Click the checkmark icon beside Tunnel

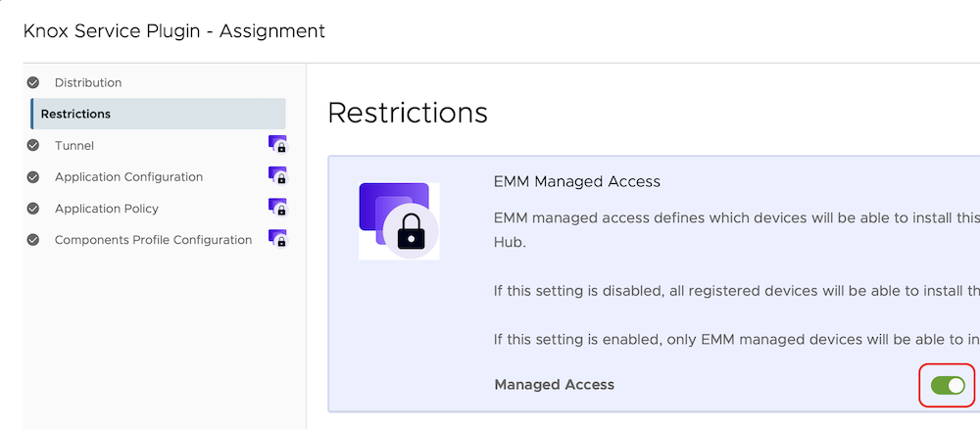[x=33, y=145]
